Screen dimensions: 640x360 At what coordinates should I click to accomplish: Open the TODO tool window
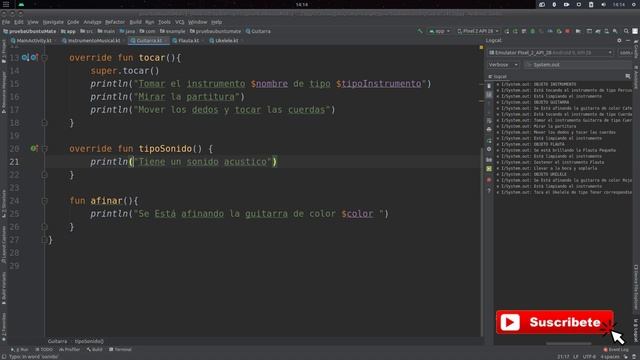click(44, 350)
